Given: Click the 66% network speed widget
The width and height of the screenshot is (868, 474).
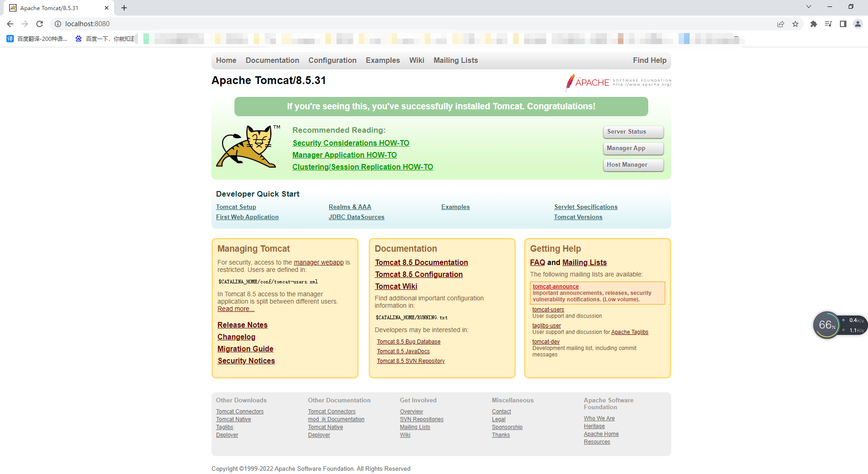Looking at the screenshot, I should click(840, 325).
